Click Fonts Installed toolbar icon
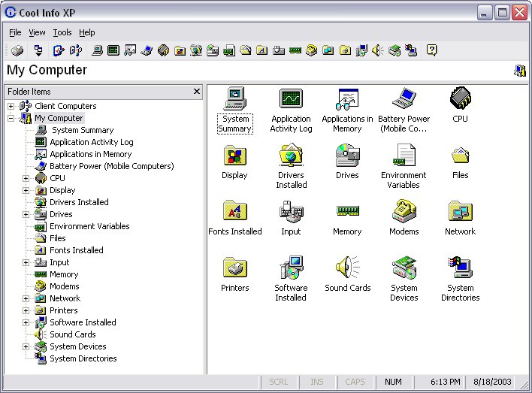 [x=262, y=50]
